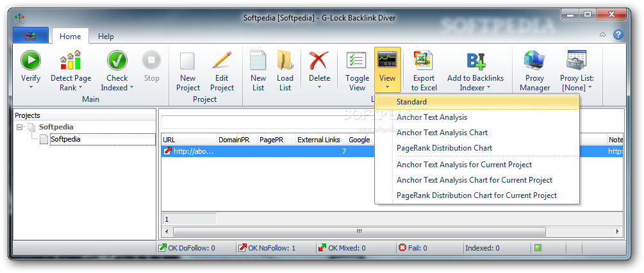644x273 pixels.
Task: Sort by the URL column header
Action: click(x=189, y=140)
